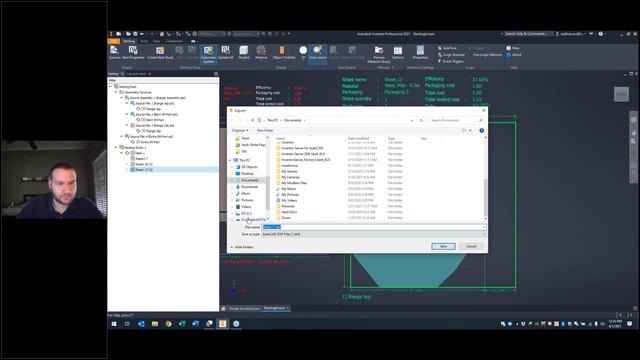Collapse the Geometry Sources tree node
Screen dimensions: 640x360
[116, 92]
